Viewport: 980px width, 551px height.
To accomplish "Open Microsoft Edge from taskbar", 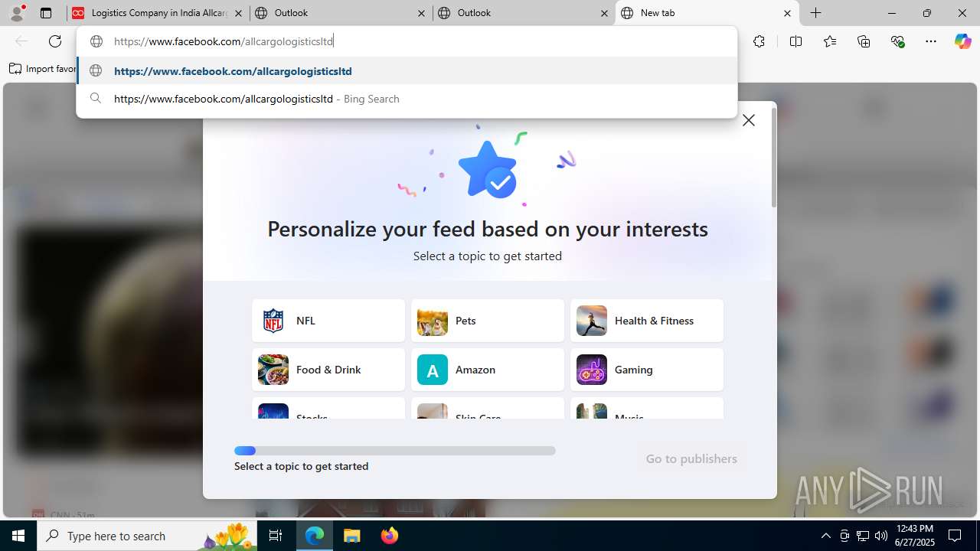I will click(315, 536).
